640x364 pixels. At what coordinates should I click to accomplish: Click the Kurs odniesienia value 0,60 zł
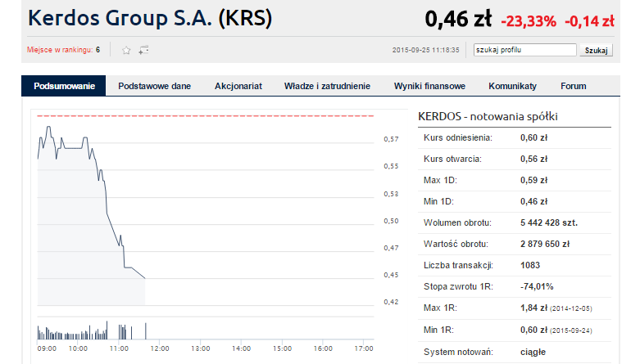pyautogui.click(x=533, y=138)
